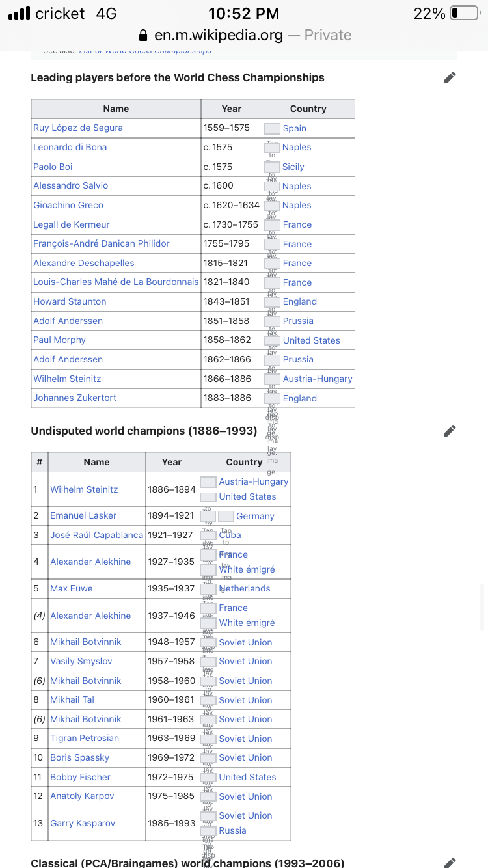
Task: Open the Johannes Zukertort link
Action: point(74,398)
